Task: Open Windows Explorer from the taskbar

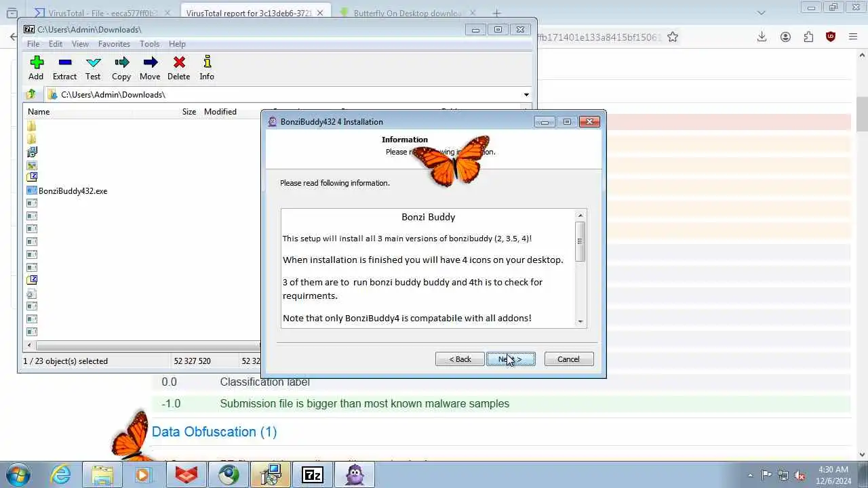Action: (102, 474)
